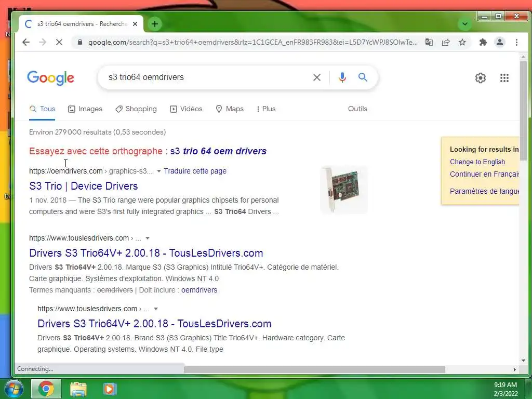Click Traduire cette page link

click(195, 171)
